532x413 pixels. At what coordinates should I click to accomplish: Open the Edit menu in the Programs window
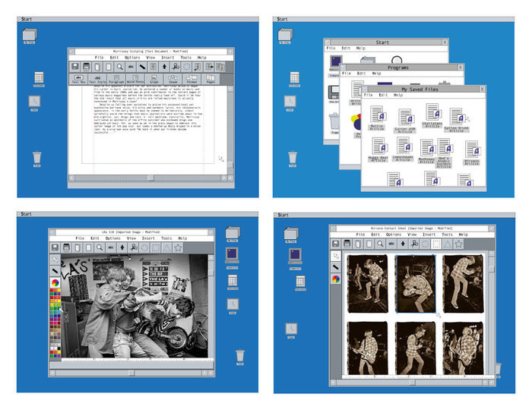[361, 73]
